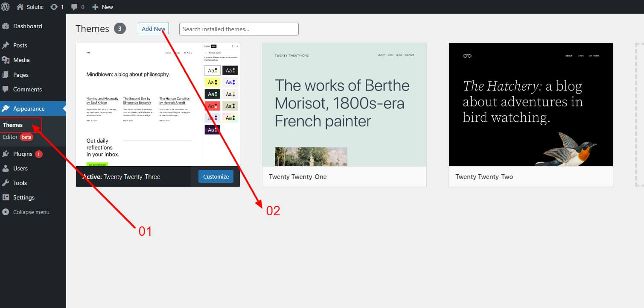The image size is (644, 308).
Task: Collapse the admin sidebar menu
Action: (x=31, y=212)
